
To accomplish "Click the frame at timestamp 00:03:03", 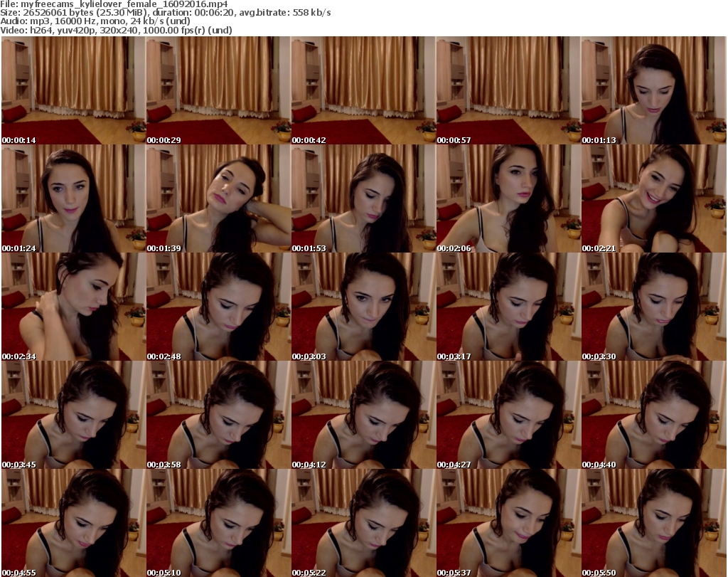I will pyautogui.click(x=363, y=307).
